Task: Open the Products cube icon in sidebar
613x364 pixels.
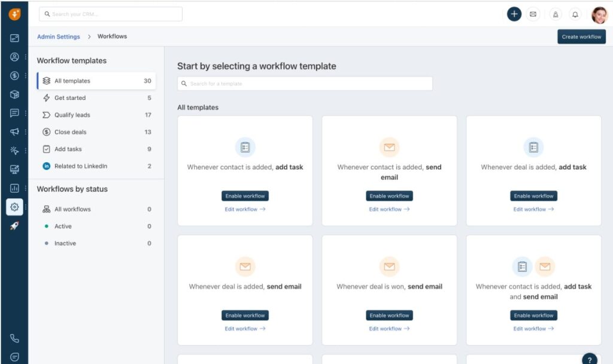Action: (x=14, y=94)
